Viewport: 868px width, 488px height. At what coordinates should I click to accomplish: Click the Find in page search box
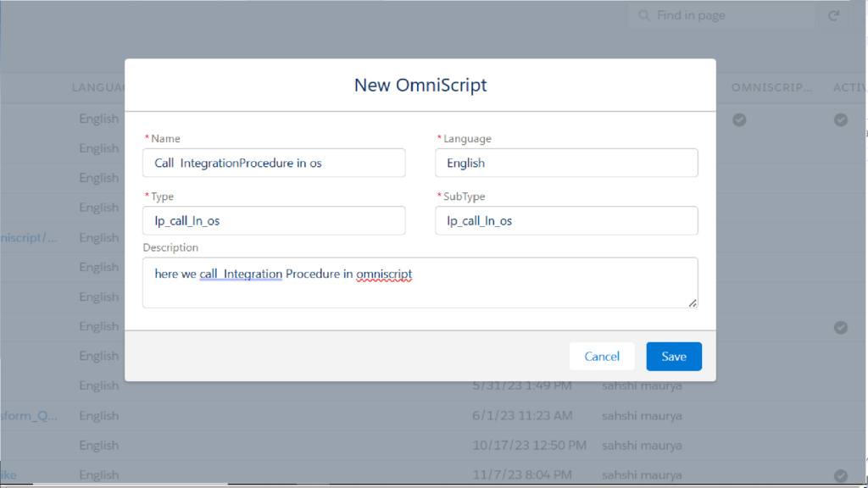click(722, 15)
